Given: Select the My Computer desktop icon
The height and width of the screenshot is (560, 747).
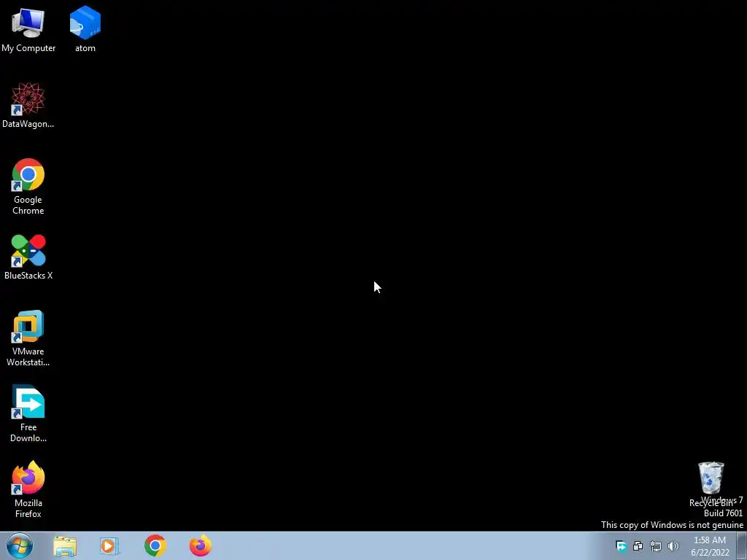Looking at the screenshot, I should coord(28,29).
